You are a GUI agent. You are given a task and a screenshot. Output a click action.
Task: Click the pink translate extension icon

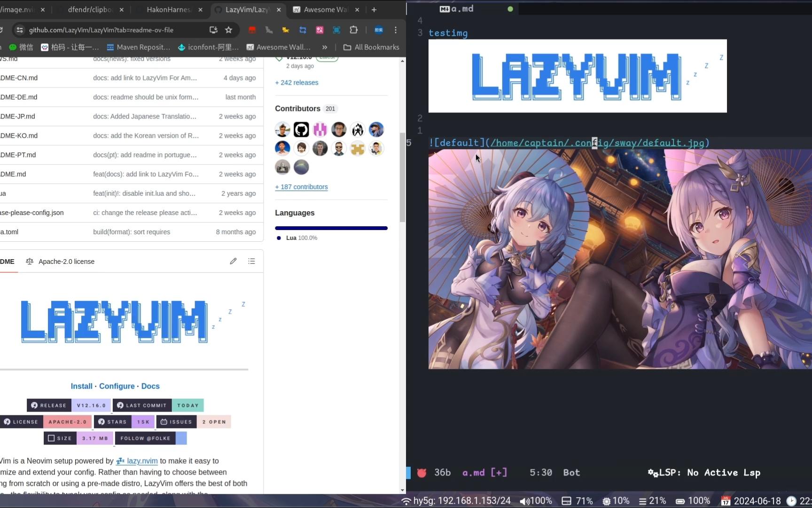[x=320, y=30]
